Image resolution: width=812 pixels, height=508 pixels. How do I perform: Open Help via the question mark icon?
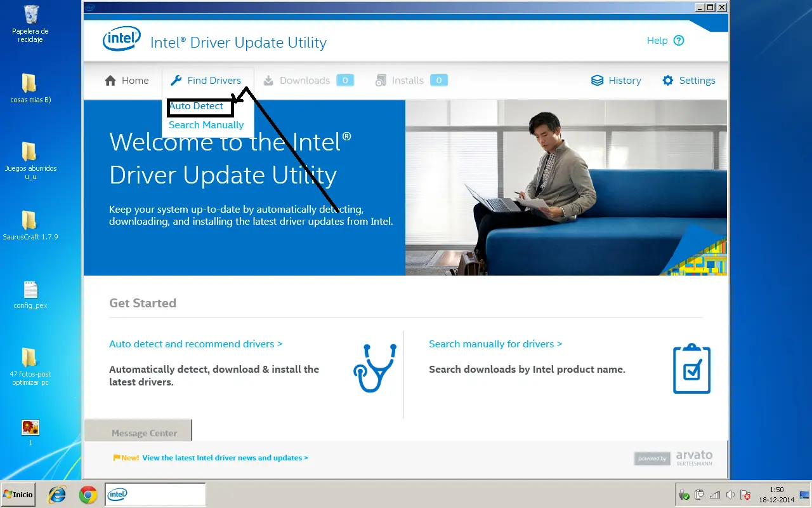point(679,41)
